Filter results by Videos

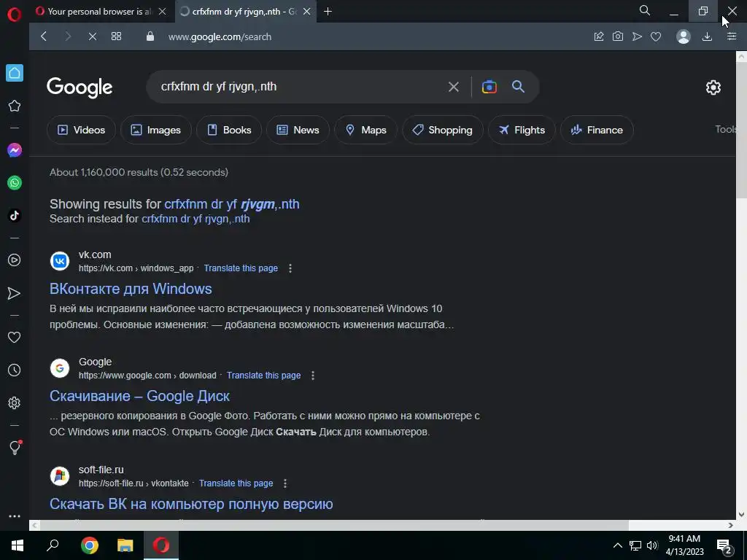tap(81, 130)
